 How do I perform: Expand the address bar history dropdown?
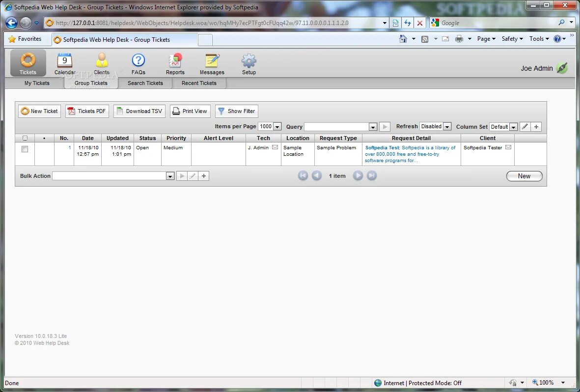tap(385, 23)
